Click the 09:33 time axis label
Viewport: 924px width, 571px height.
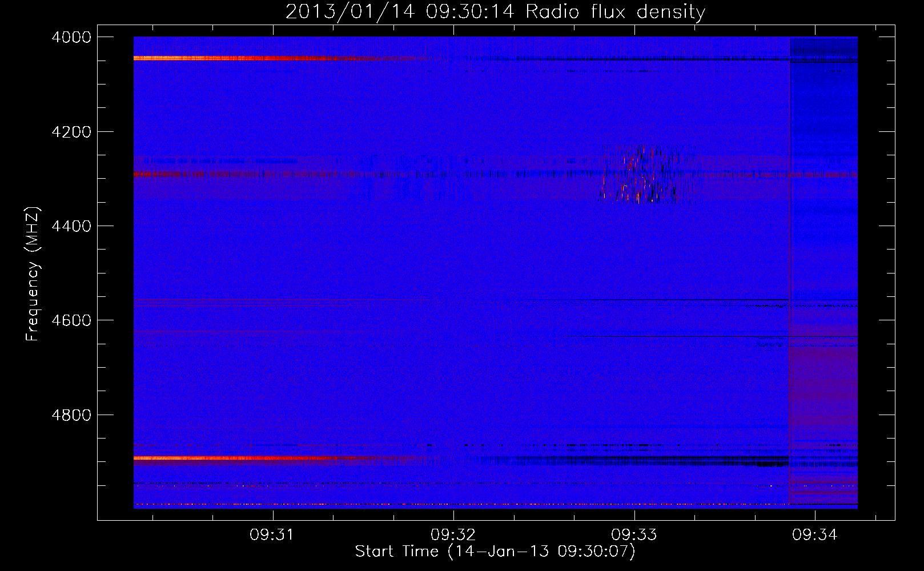pos(634,534)
